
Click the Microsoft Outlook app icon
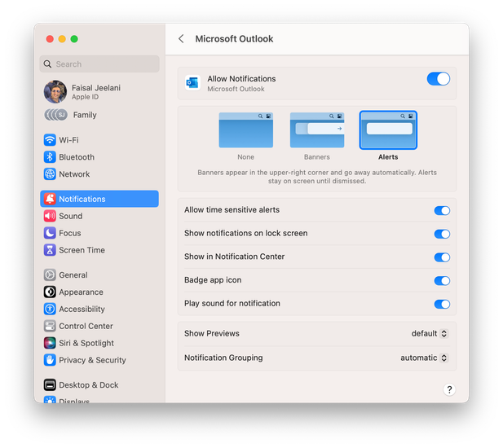[192, 83]
